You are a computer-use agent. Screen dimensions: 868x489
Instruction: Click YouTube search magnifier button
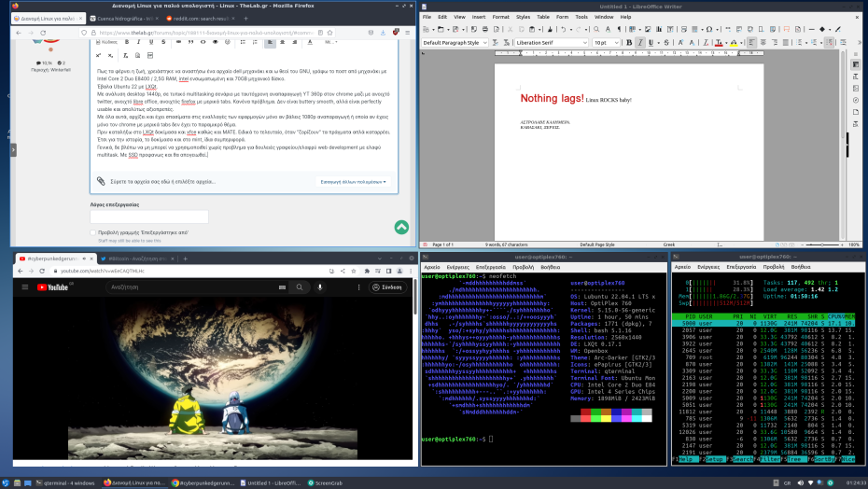pyautogui.click(x=300, y=286)
